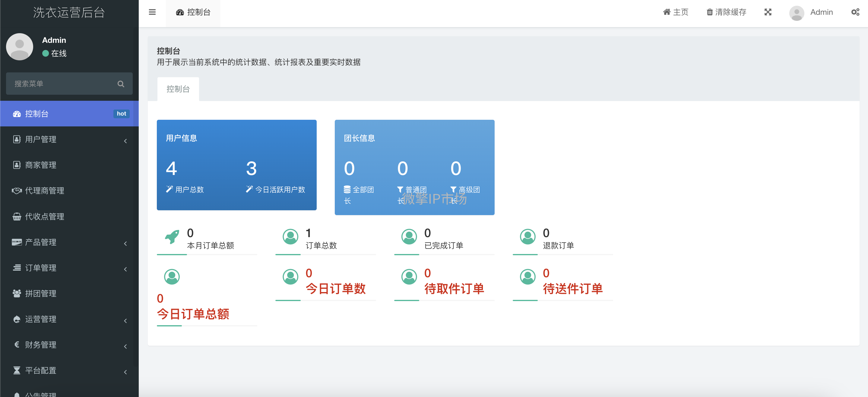Click the 今日订单总额 red label
The image size is (868, 397).
point(193,314)
